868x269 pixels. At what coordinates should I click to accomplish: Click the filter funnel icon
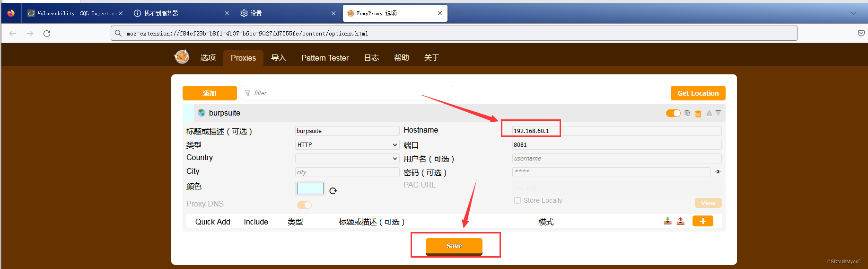(x=248, y=93)
